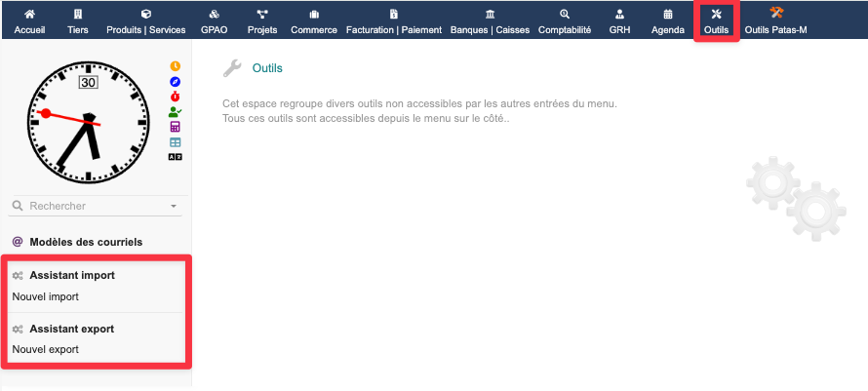Open the Assistant import section
The width and height of the screenshot is (868, 391).
[71, 276]
